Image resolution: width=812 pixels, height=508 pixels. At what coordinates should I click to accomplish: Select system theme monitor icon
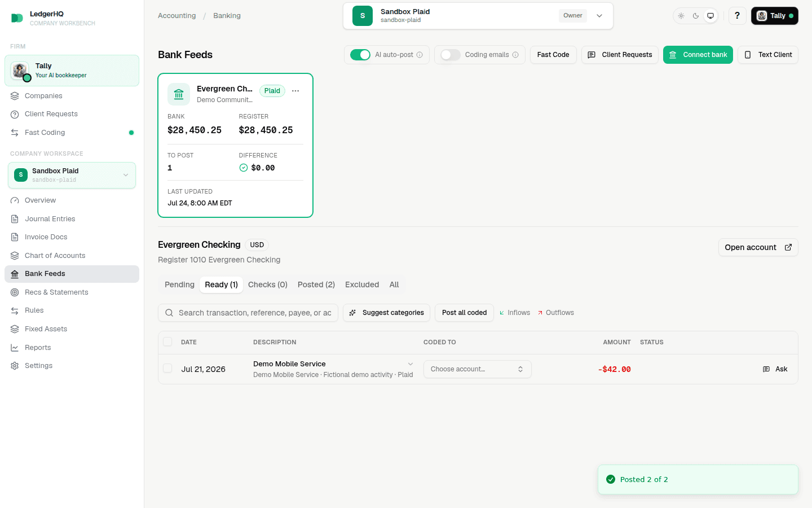click(x=710, y=16)
